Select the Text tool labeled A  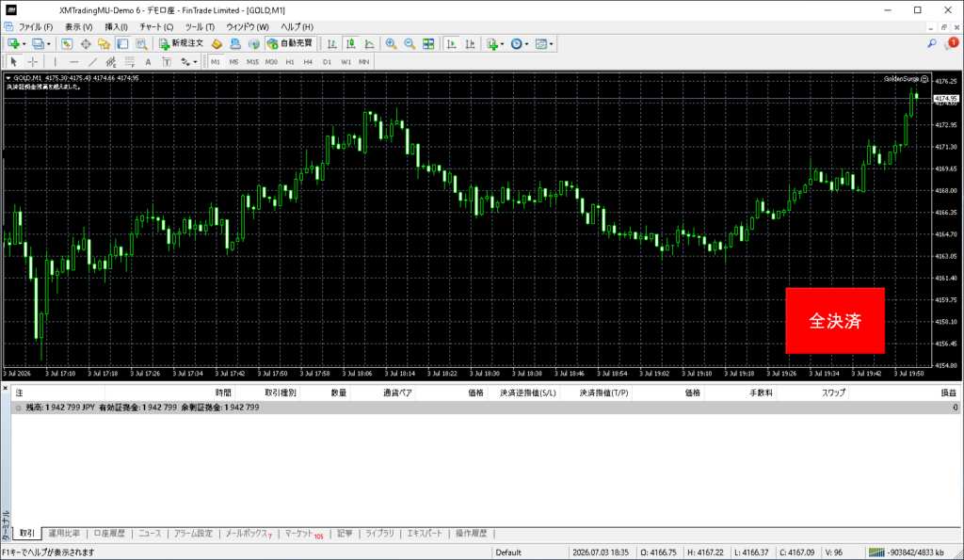point(148,61)
